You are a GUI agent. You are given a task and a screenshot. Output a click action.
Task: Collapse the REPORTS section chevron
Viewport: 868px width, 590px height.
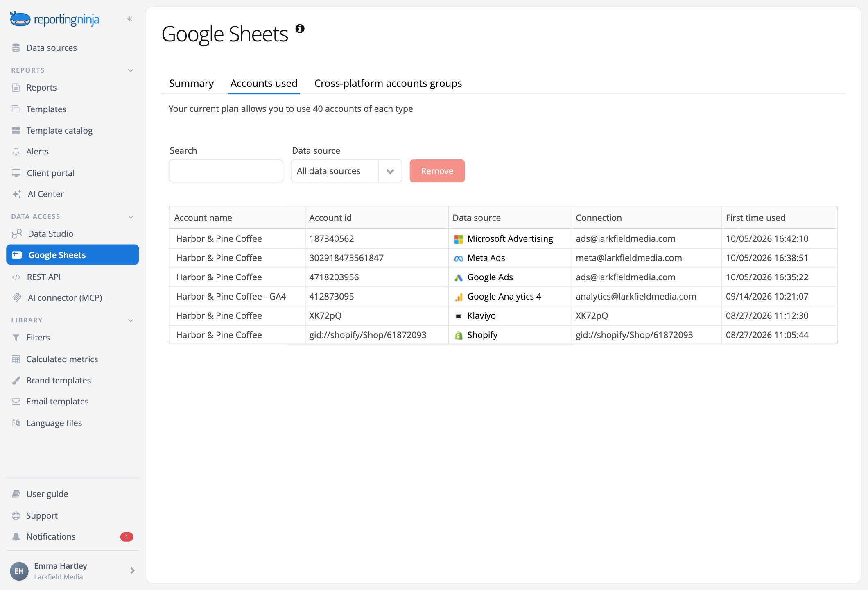(x=131, y=70)
